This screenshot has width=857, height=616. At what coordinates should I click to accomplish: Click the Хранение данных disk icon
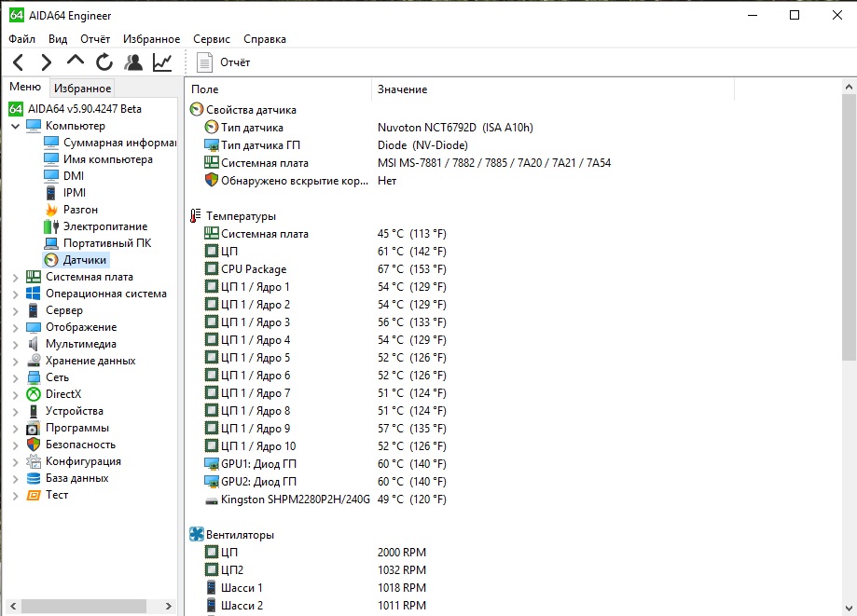[x=34, y=361]
